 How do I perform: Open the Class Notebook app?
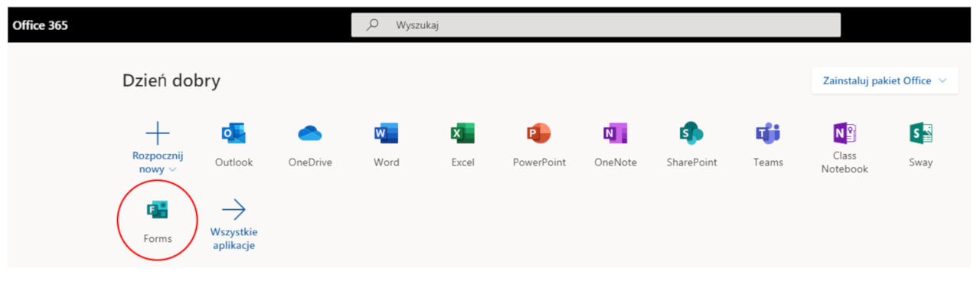[x=844, y=133]
